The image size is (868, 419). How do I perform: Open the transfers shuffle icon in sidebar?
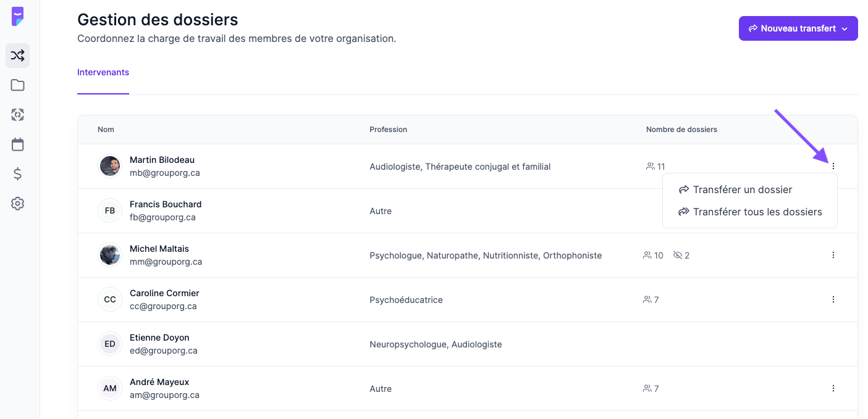pos(17,56)
